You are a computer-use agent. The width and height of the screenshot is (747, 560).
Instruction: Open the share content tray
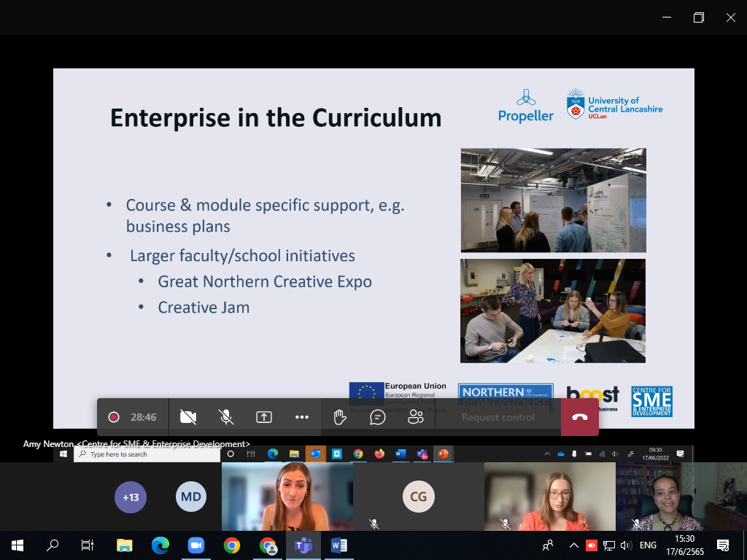click(x=264, y=417)
